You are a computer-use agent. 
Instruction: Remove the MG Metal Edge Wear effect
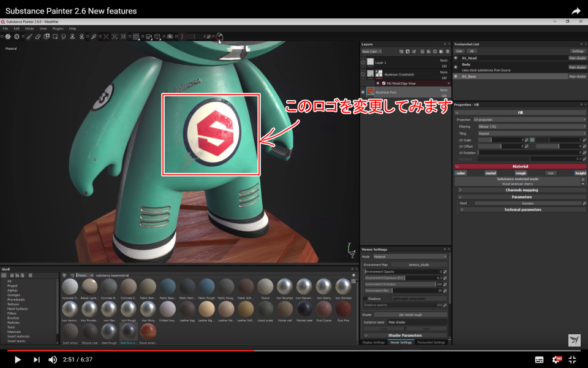point(448,83)
